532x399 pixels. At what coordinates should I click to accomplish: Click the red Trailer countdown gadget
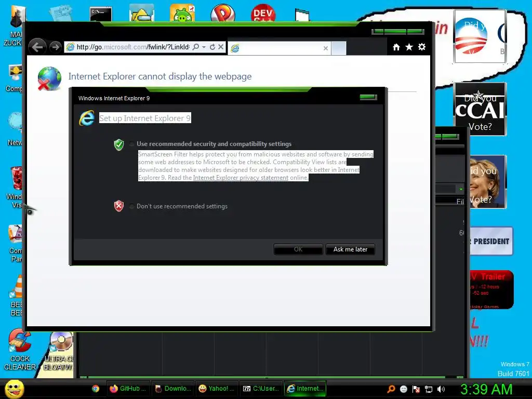tap(491, 290)
